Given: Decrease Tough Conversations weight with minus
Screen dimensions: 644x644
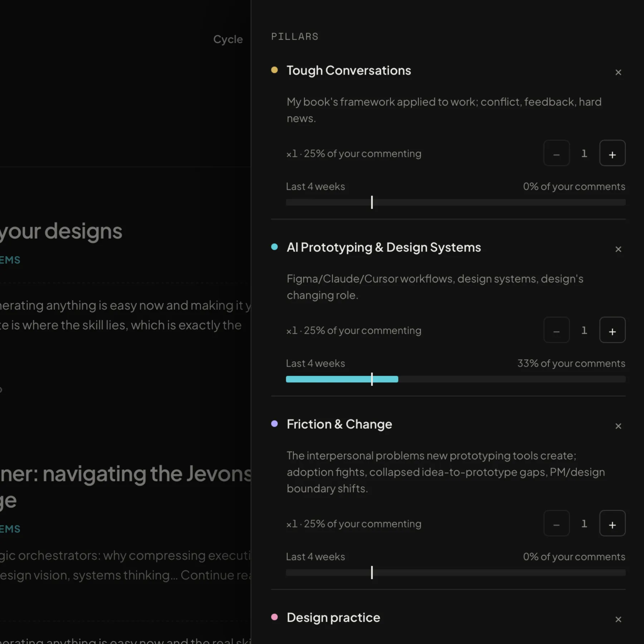Looking at the screenshot, I should [x=556, y=153].
